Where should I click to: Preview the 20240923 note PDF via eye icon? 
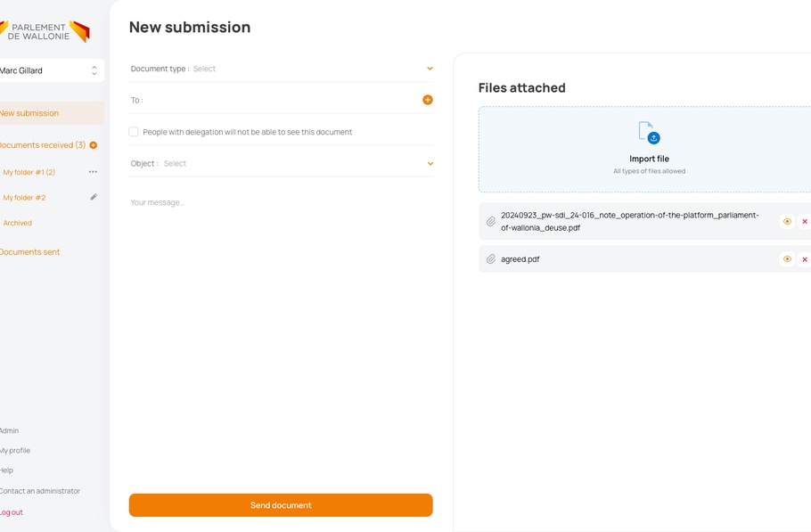(787, 222)
